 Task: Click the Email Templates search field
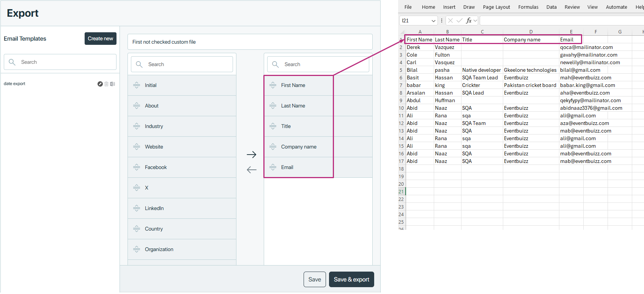[x=60, y=62]
